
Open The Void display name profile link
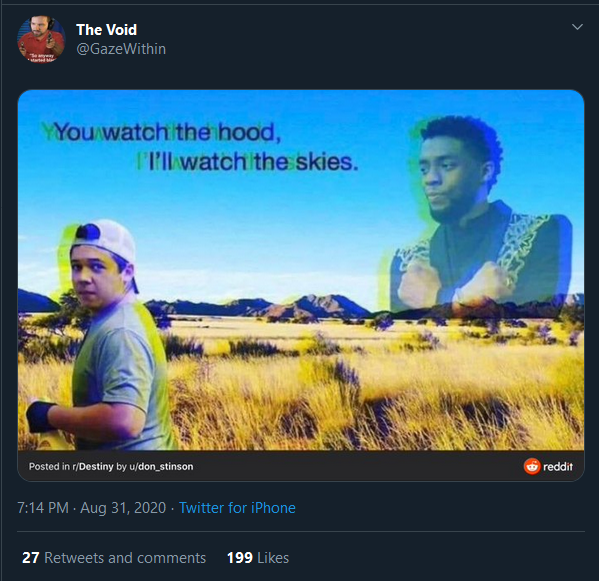pyautogui.click(x=107, y=30)
